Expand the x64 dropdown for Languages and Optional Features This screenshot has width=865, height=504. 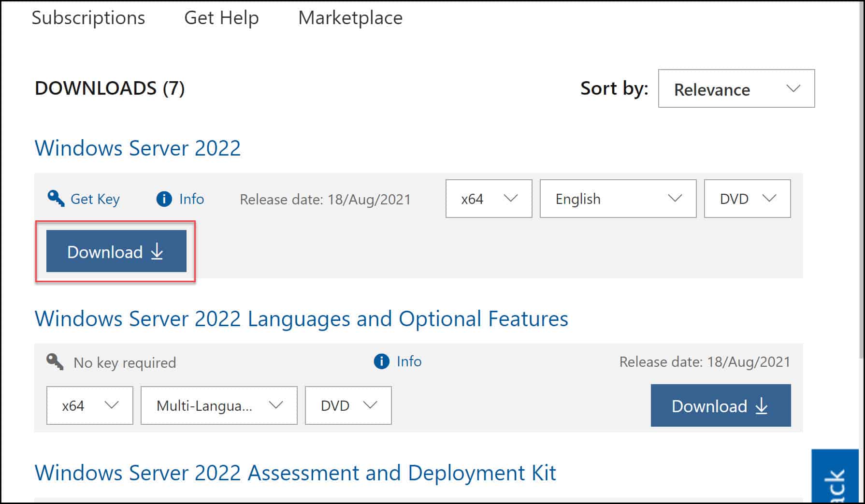pos(90,405)
